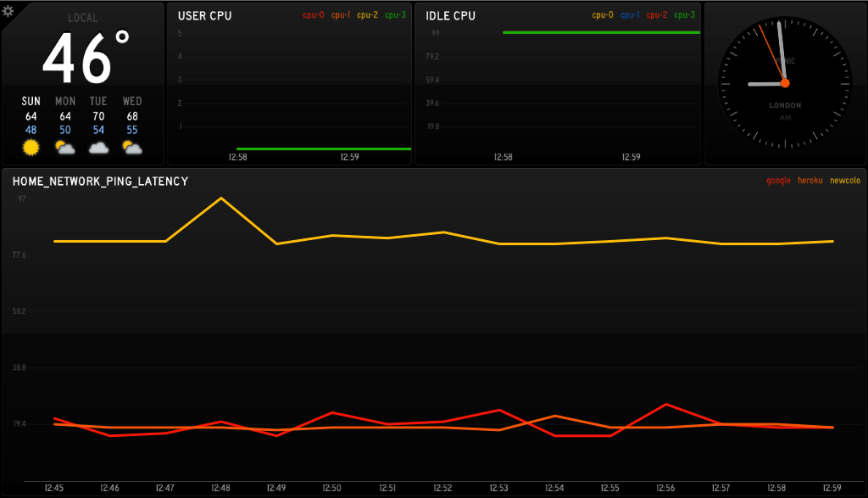
Task: Toggle cpu-3 legend in USER CPU
Action: tap(395, 15)
